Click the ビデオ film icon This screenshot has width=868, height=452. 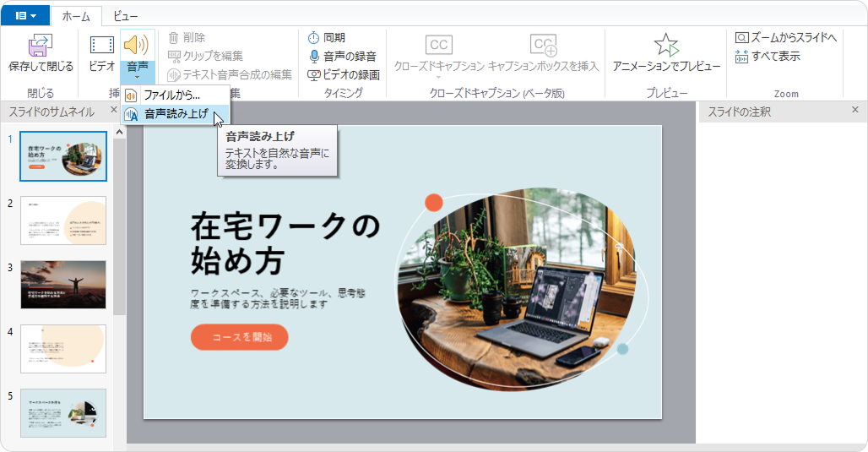click(102, 46)
